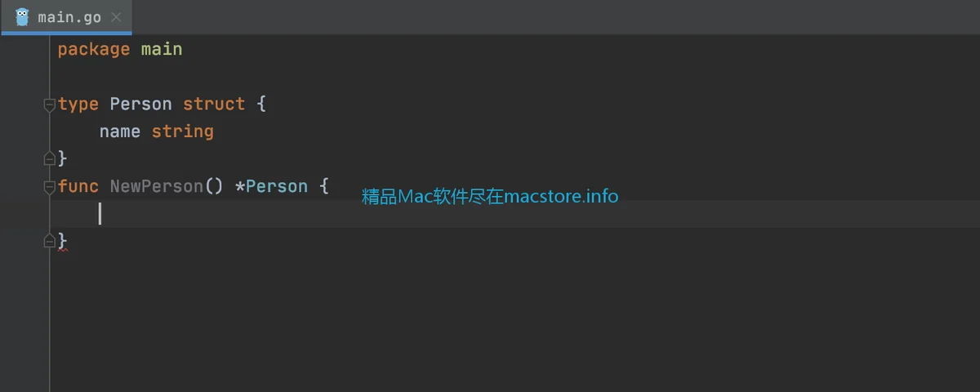Click the func keyword
The width and height of the screenshot is (980, 392).
pyautogui.click(x=78, y=186)
